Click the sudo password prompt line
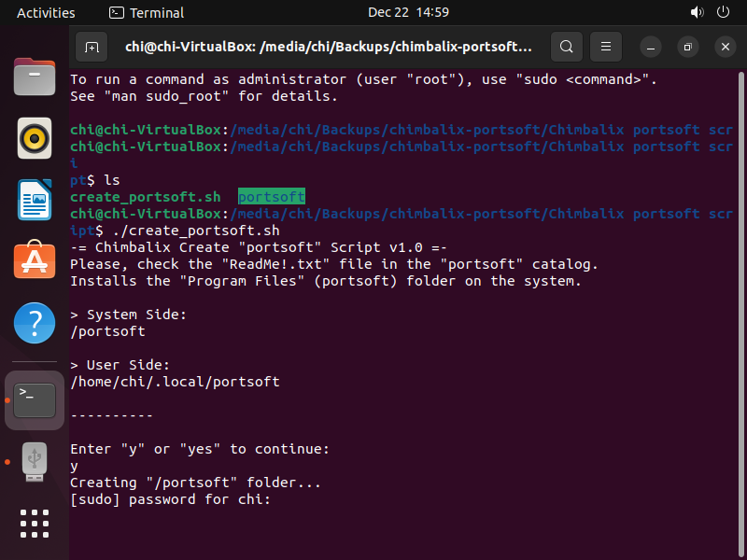The height and width of the screenshot is (560, 747). click(x=170, y=499)
